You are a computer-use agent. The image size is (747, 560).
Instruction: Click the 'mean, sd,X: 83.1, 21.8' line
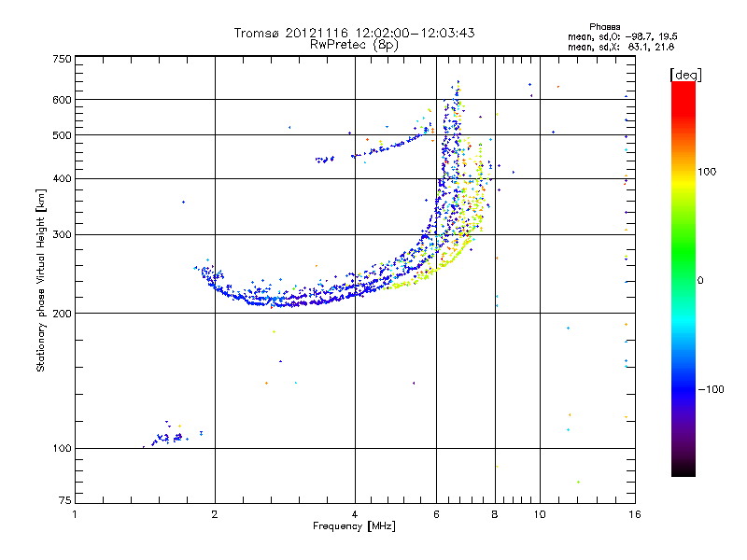tap(621, 47)
